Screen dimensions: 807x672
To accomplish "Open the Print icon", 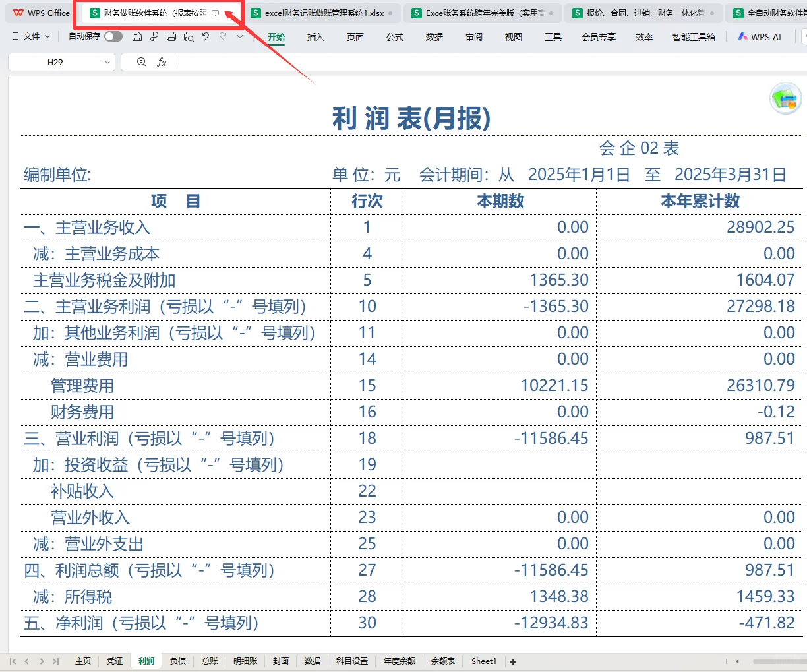I will [171, 37].
